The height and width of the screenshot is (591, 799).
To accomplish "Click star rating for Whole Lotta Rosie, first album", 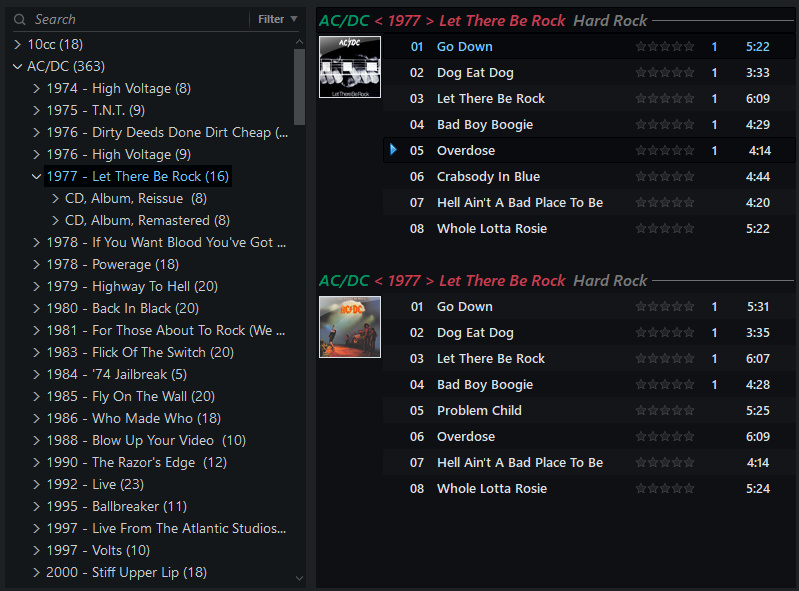I will point(664,229).
